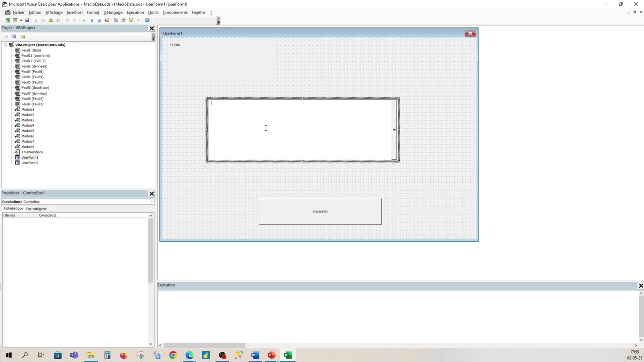Toggle Folders icon in Project panel
This screenshot has width=644, height=362.
point(22,36)
